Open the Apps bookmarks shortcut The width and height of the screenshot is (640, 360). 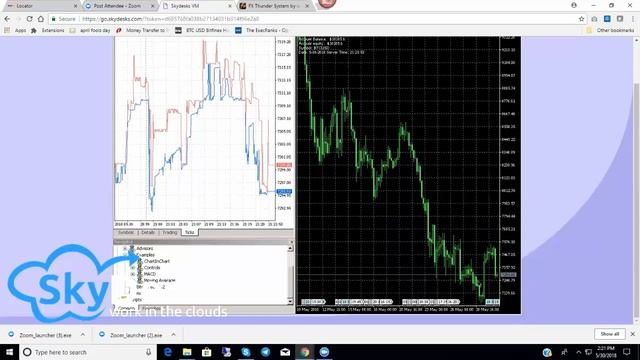16,30
